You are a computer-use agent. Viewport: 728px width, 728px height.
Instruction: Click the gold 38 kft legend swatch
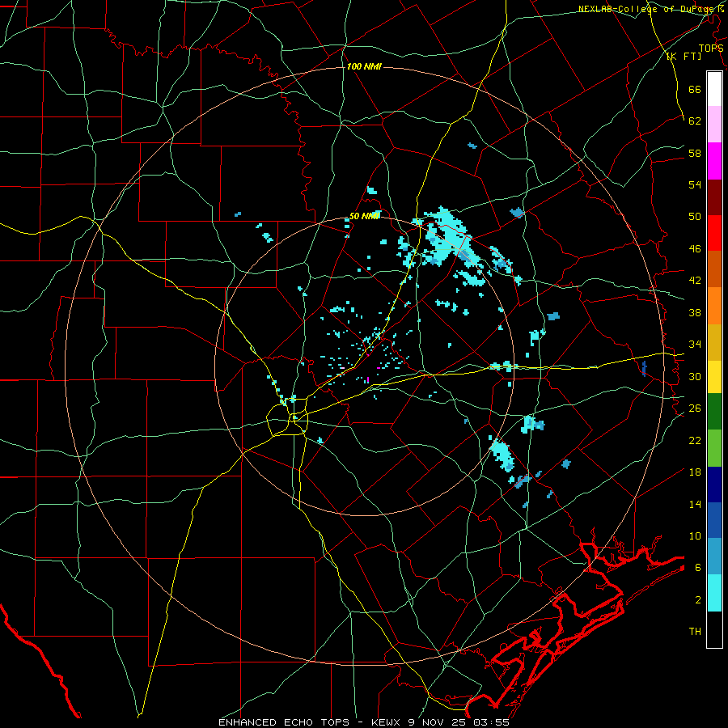pos(714,342)
